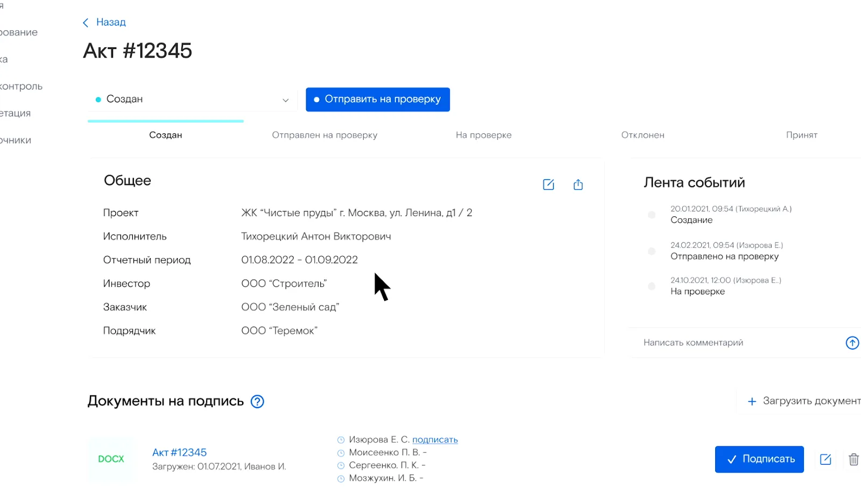Click Загрузить документ to upload a file
This screenshot has height=504, width=861.
point(804,401)
